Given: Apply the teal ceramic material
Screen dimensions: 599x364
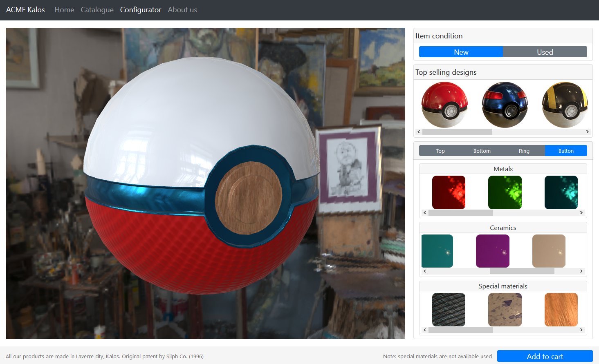Looking at the screenshot, I should pyautogui.click(x=437, y=251).
